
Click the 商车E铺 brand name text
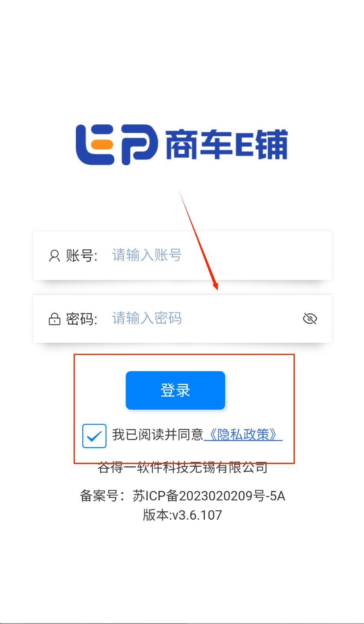click(x=227, y=145)
